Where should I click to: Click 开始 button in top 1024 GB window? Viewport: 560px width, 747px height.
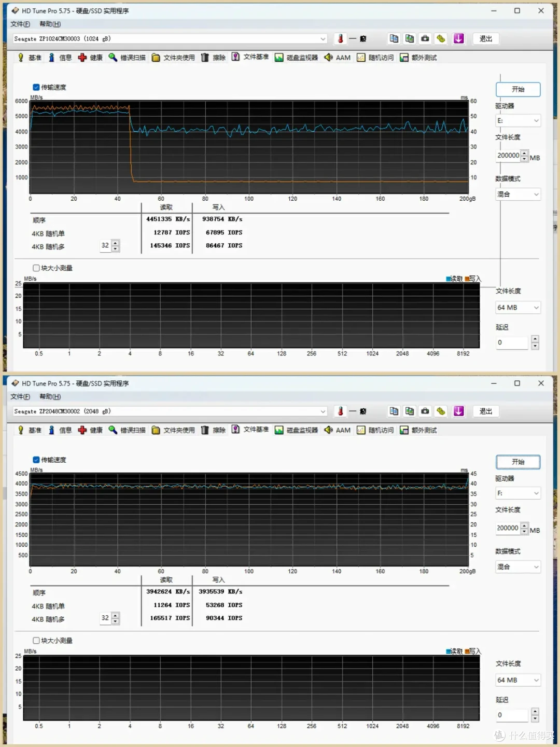pyautogui.click(x=518, y=89)
